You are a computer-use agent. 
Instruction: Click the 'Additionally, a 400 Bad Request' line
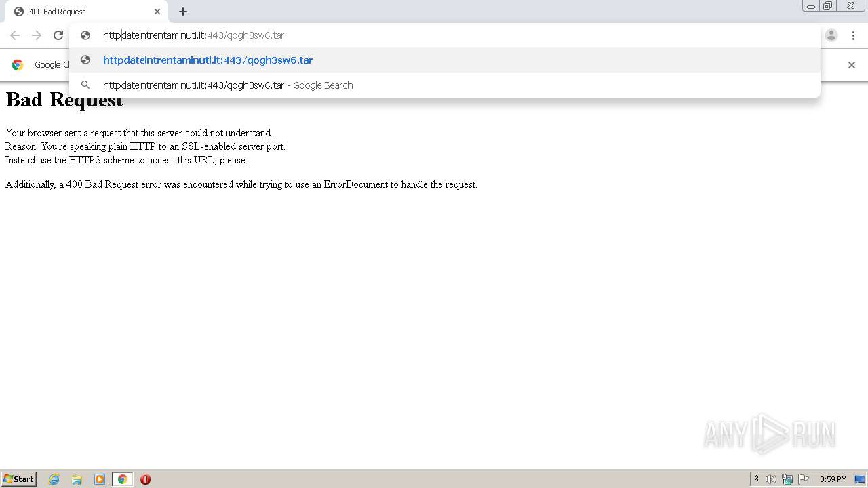pos(241,184)
